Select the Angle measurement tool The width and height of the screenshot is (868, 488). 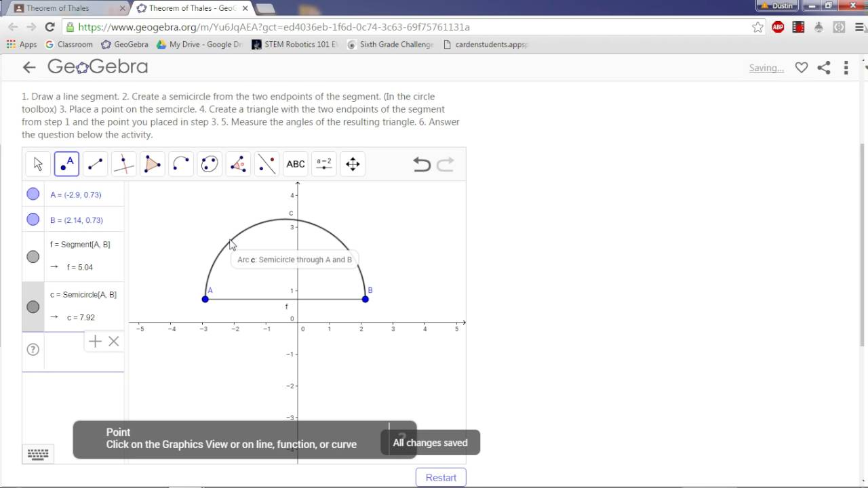click(x=238, y=164)
